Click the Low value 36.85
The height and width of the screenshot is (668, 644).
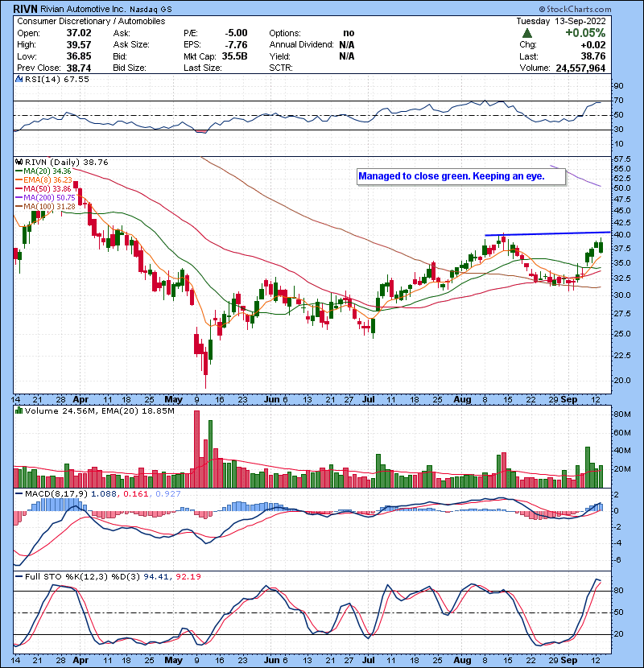coord(79,56)
